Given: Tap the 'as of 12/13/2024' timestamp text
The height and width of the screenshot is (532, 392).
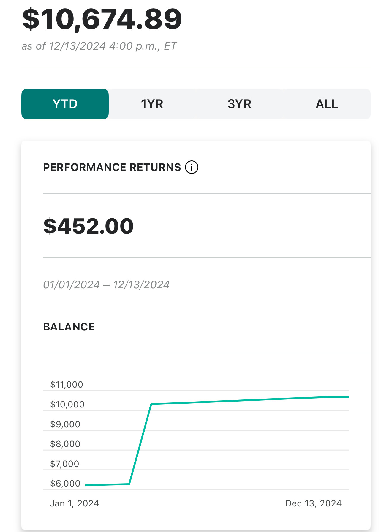Looking at the screenshot, I should [99, 46].
